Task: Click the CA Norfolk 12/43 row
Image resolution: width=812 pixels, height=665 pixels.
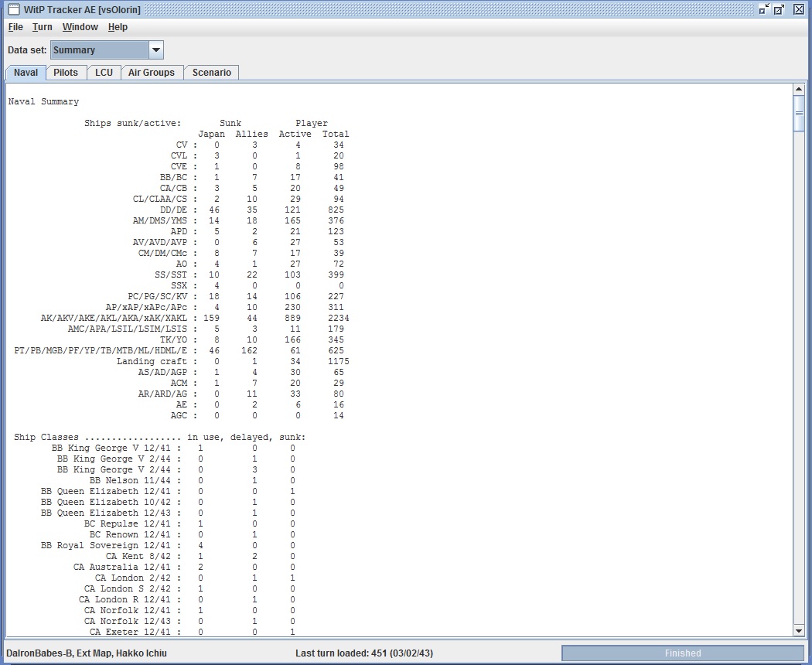Action: [x=189, y=621]
